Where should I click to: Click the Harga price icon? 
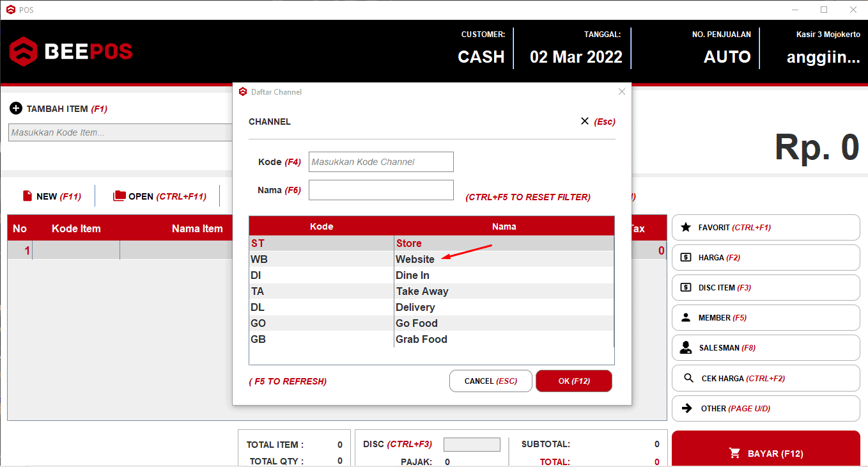[686, 257]
